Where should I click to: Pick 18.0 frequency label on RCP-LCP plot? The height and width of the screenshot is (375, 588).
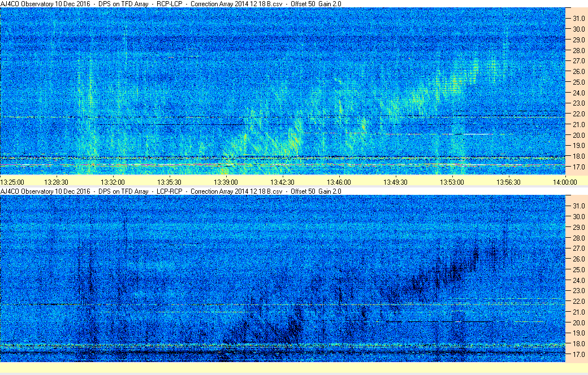tap(578, 156)
